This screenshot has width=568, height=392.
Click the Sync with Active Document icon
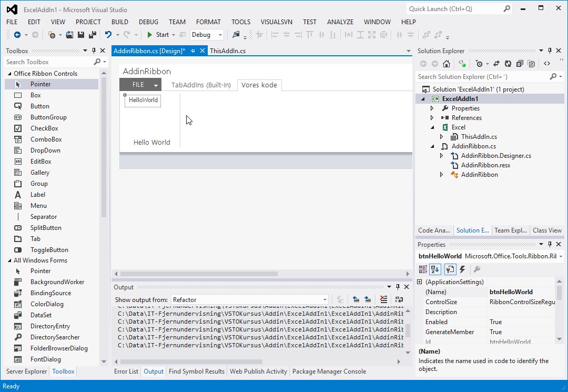pyautogui.click(x=496, y=64)
